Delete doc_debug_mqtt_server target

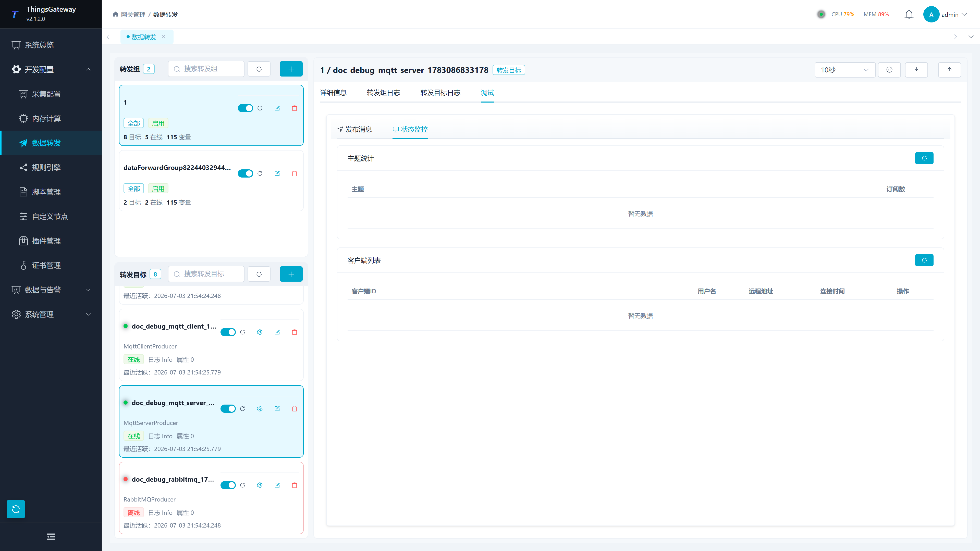295,409
